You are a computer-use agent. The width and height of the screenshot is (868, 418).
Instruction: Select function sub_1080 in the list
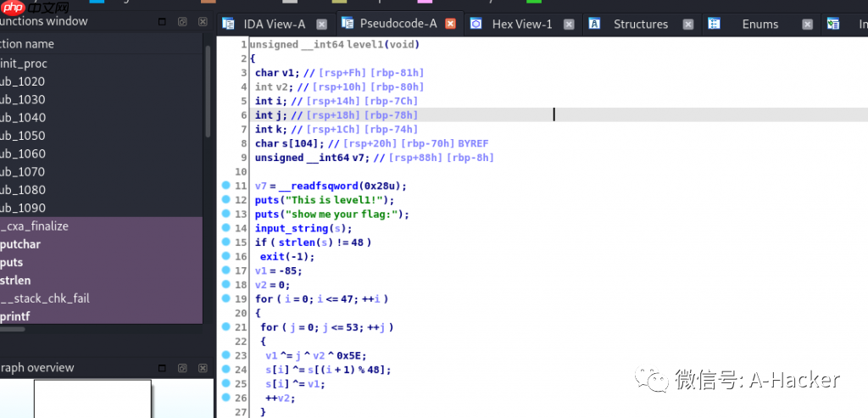(x=102, y=190)
